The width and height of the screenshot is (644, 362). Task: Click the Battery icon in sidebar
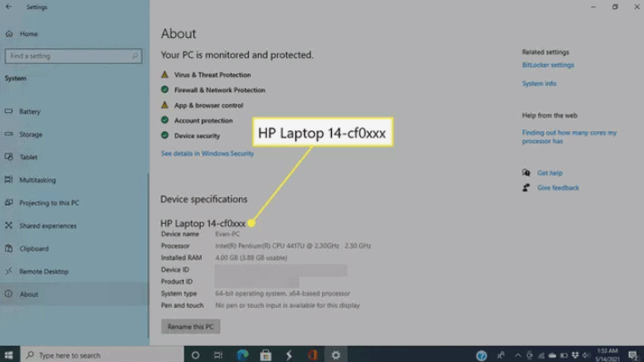tap(9, 111)
